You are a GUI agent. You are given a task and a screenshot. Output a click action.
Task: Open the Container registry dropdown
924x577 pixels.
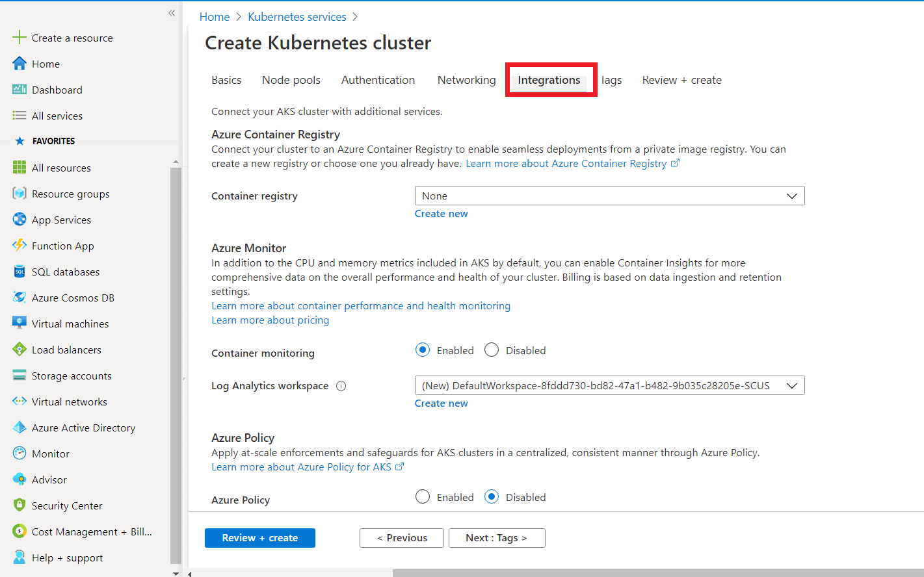(609, 195)
